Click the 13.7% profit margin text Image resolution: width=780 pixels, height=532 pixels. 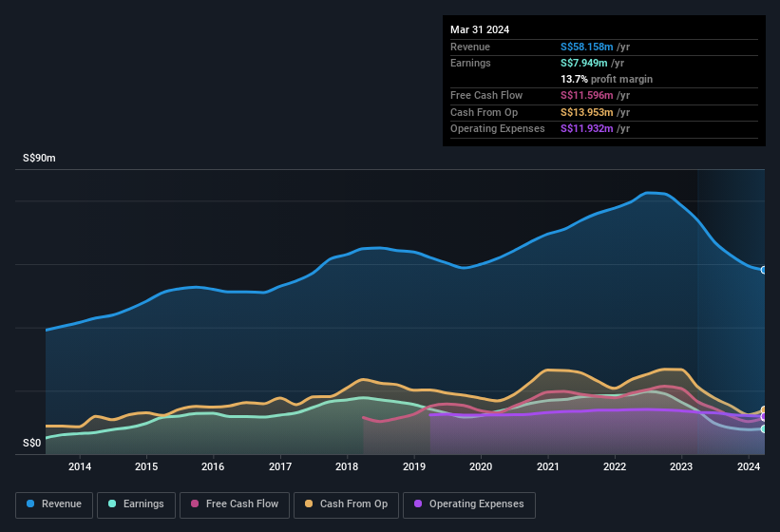(x=606, y=79)
